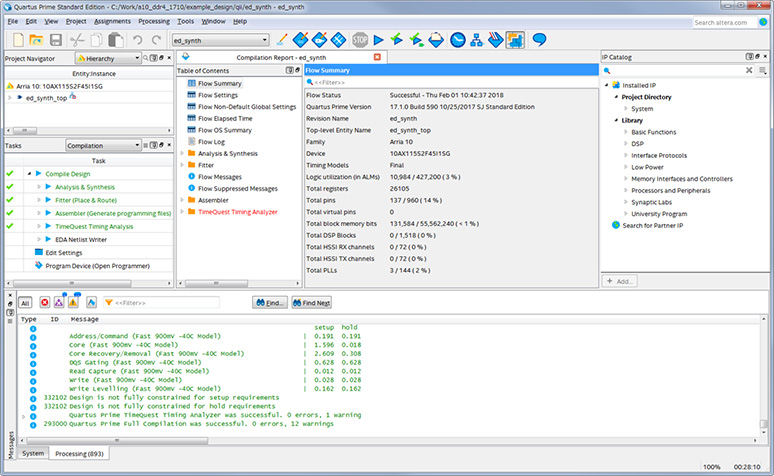Toggle the error message filter icon

44,301
